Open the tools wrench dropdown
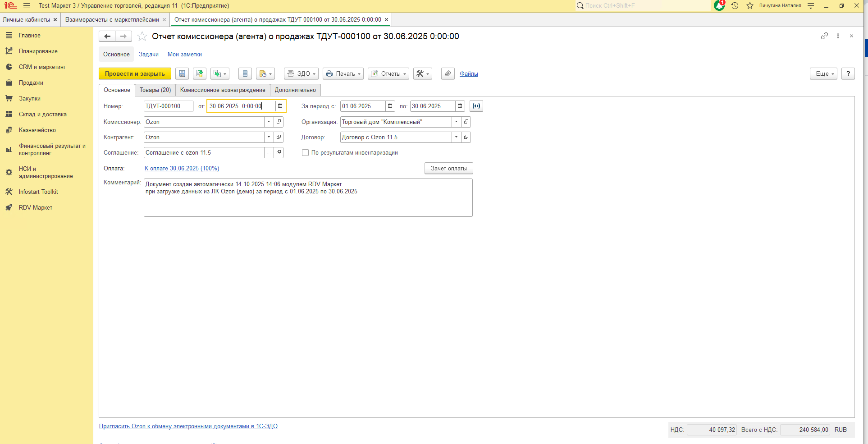The width and height of the screenshot is (868, 444). tap(423, 73)
